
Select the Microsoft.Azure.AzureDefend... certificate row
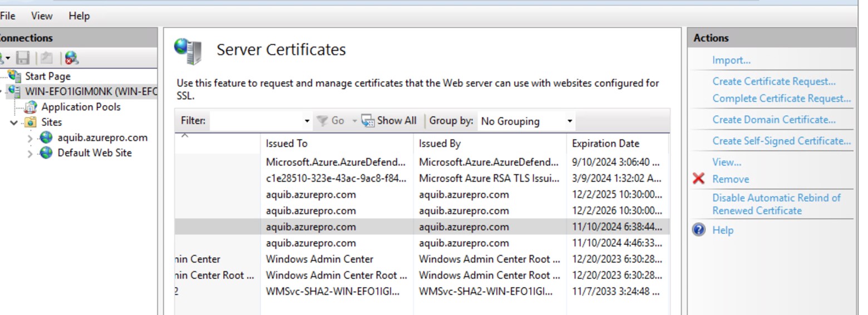[x=422, y=163]
